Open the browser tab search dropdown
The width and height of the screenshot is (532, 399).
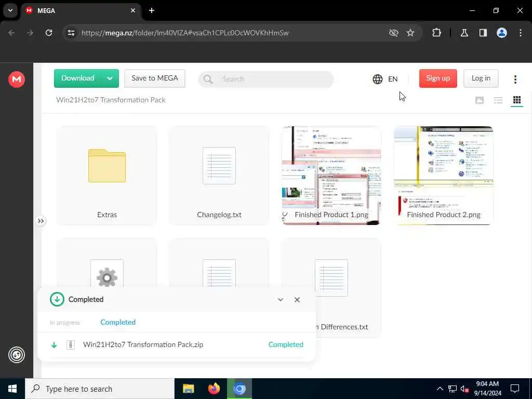coord(10,10)
